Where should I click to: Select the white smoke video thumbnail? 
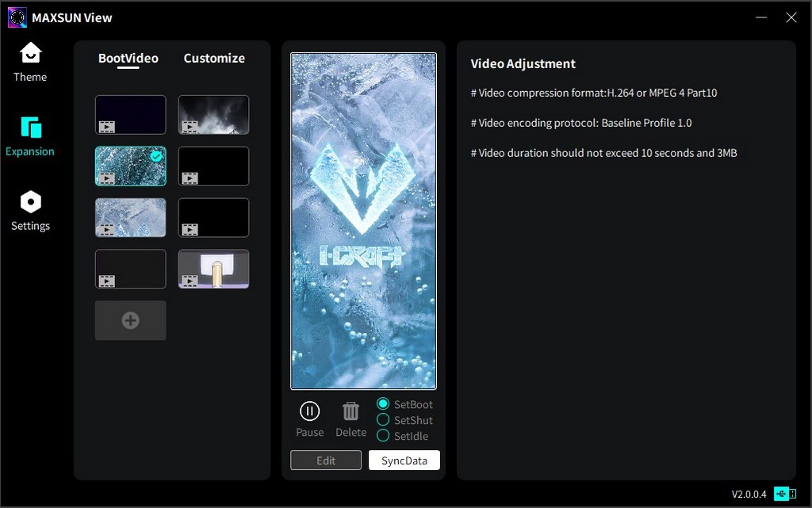pyautogui.click(x=213, y=115)
